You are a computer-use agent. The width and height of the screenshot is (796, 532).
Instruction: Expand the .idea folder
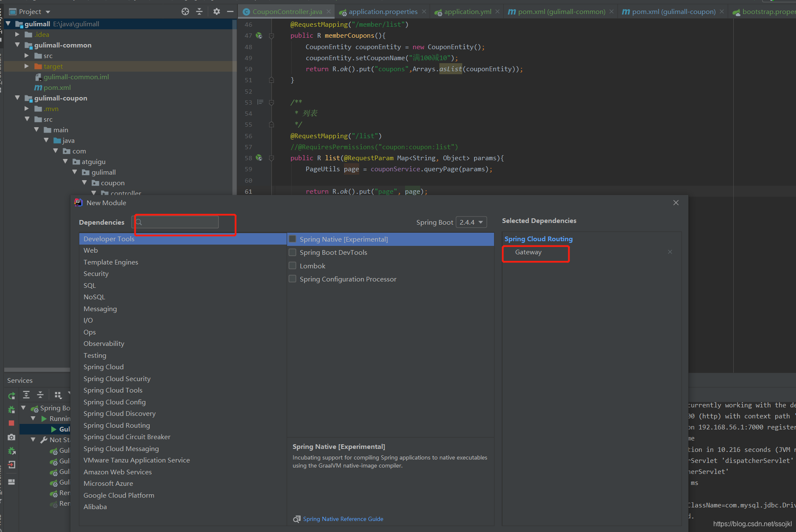coord(17,34)
